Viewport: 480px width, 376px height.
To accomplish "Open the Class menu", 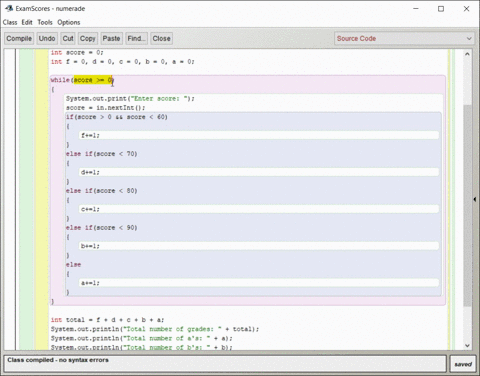I will point(10,22).
